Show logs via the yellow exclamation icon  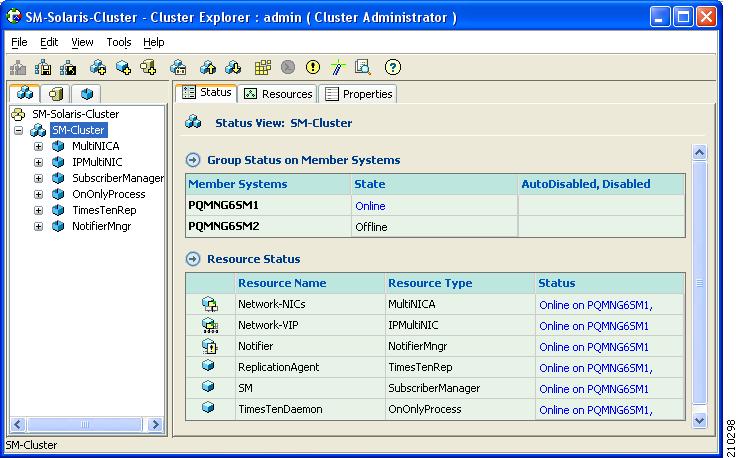pyautogui.click(x=313, y=68)
